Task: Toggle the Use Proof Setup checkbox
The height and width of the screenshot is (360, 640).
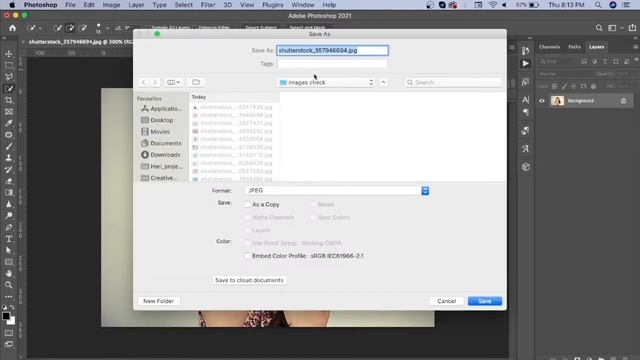Action: coord(247,243)
